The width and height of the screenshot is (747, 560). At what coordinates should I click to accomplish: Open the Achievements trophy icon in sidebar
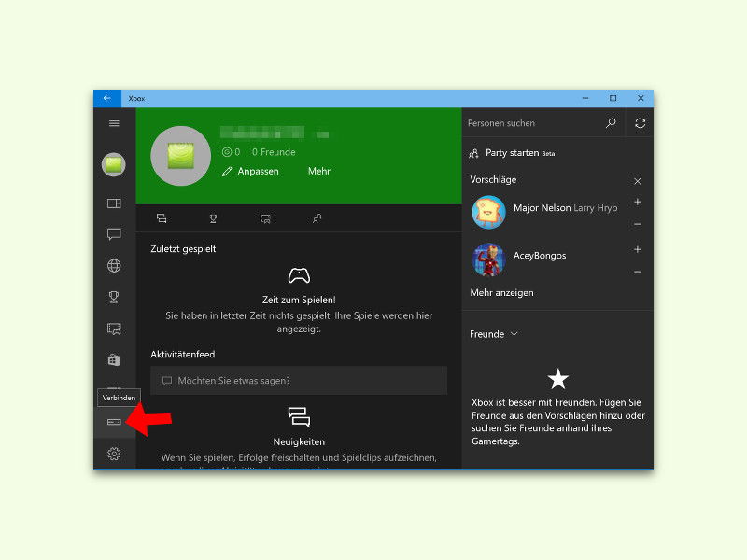(114, 297)
